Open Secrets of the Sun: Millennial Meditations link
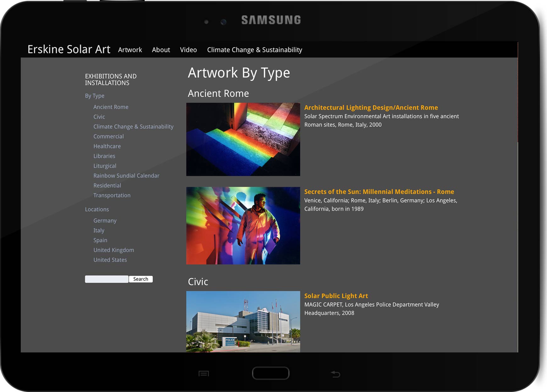Viewport: 547px width, 392px height. pos(379,192)
